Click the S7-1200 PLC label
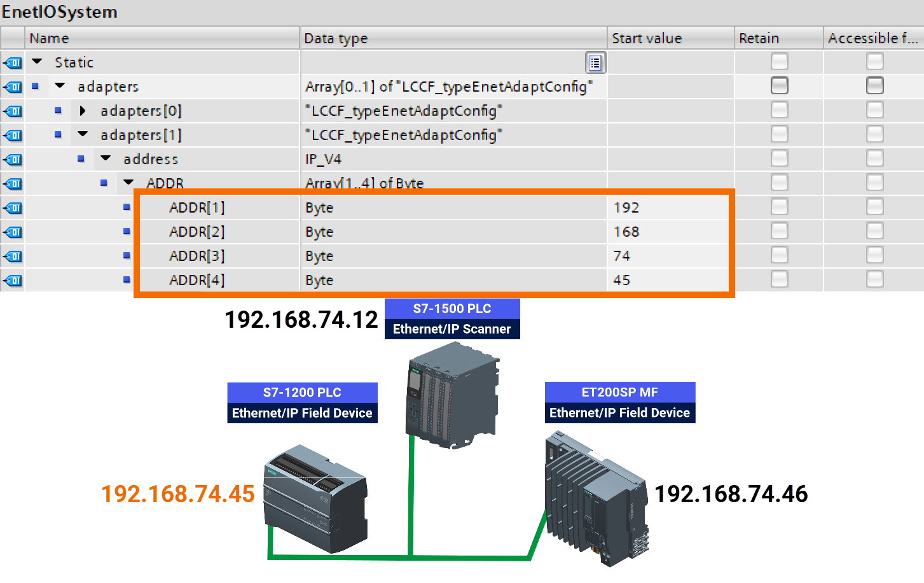 (302, 393)
